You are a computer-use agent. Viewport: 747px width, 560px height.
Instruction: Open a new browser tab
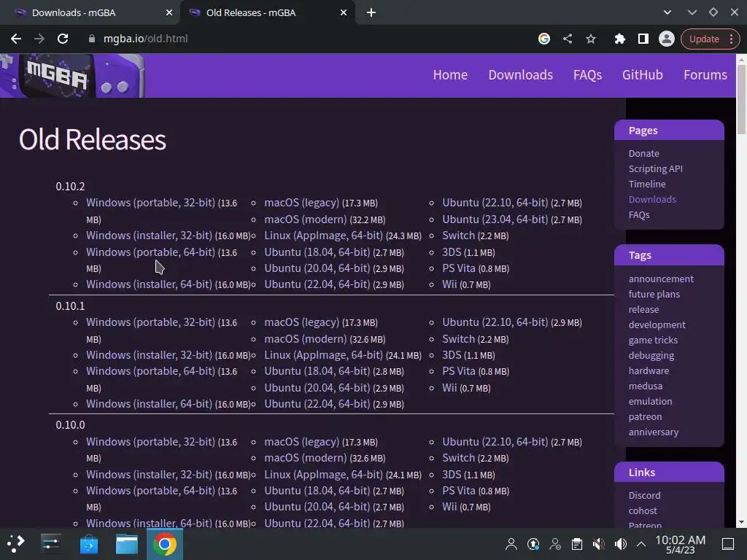(371, 13)
